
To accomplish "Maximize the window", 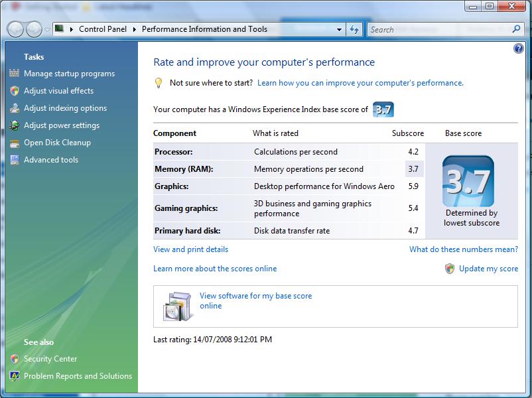I will point(490,6).
